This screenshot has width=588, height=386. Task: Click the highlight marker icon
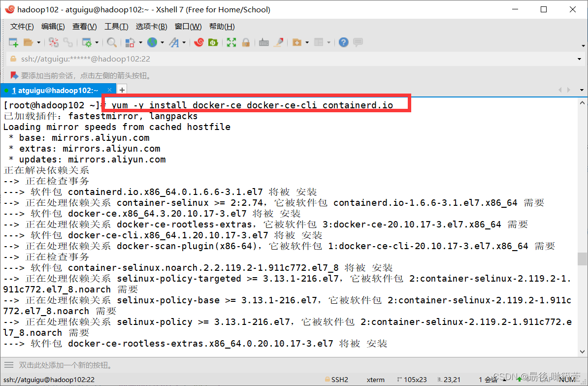pyautogui.click(x=278, y=42)
